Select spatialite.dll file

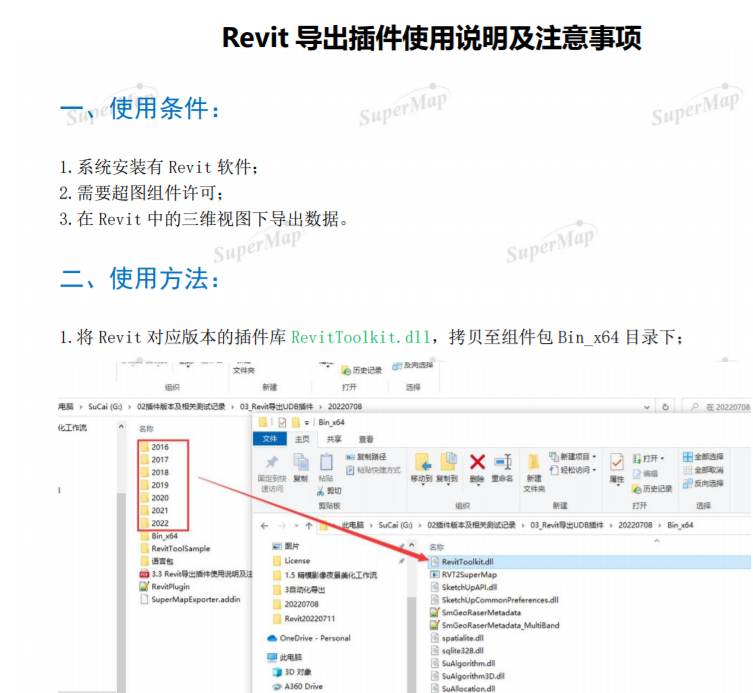(x=457, y=638)
